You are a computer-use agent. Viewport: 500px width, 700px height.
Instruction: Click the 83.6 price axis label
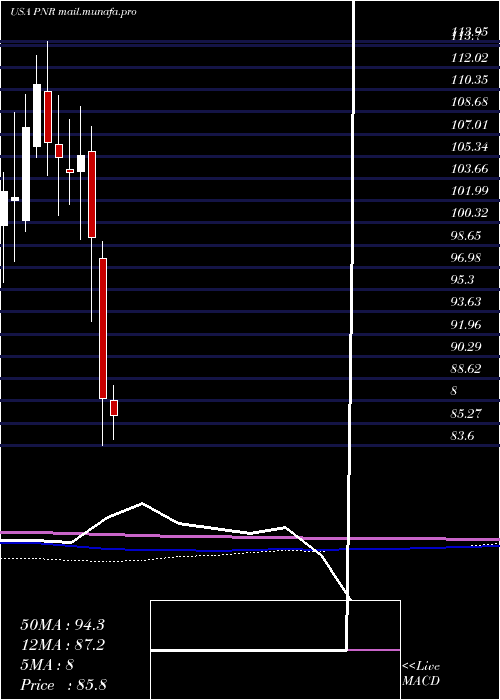click(x=463, y=436)
